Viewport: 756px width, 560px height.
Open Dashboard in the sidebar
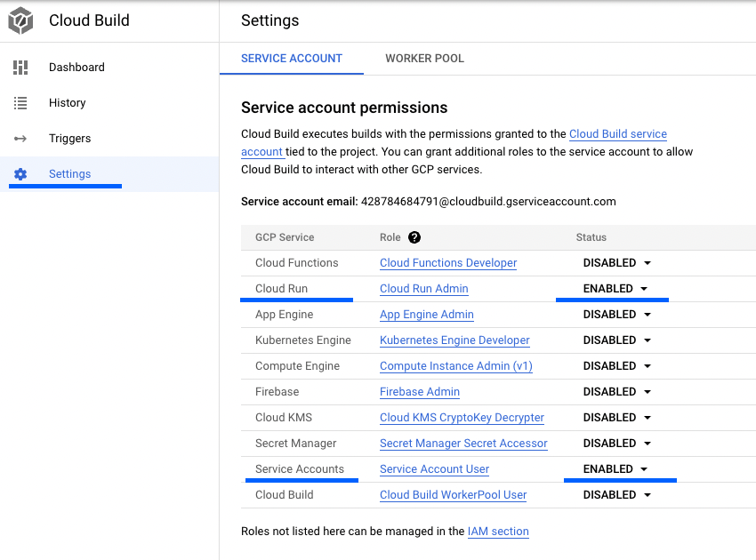pos(109,68)
